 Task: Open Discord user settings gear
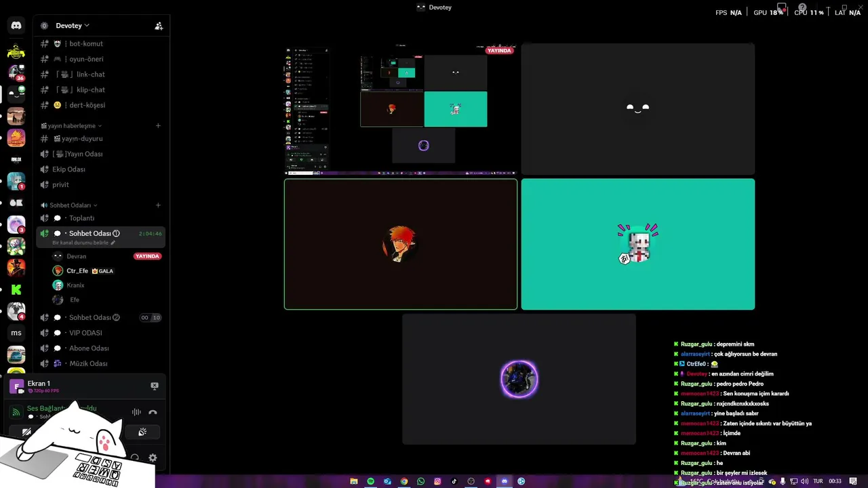click(153, 458)
